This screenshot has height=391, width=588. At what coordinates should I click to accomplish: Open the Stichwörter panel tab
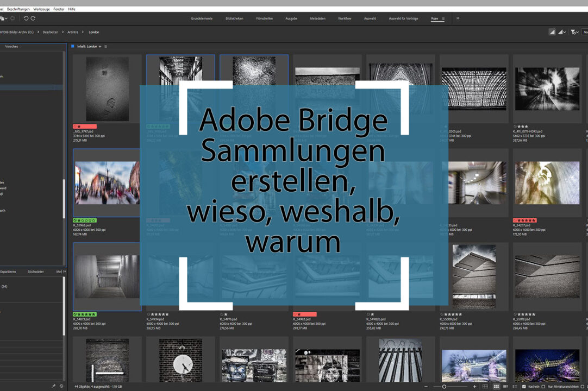click(36, 272)
